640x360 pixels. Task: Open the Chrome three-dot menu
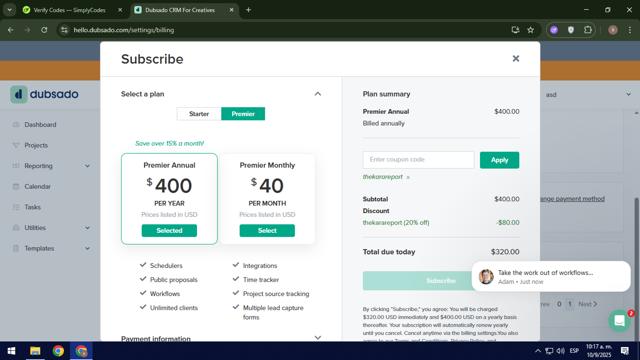point(629,30)
